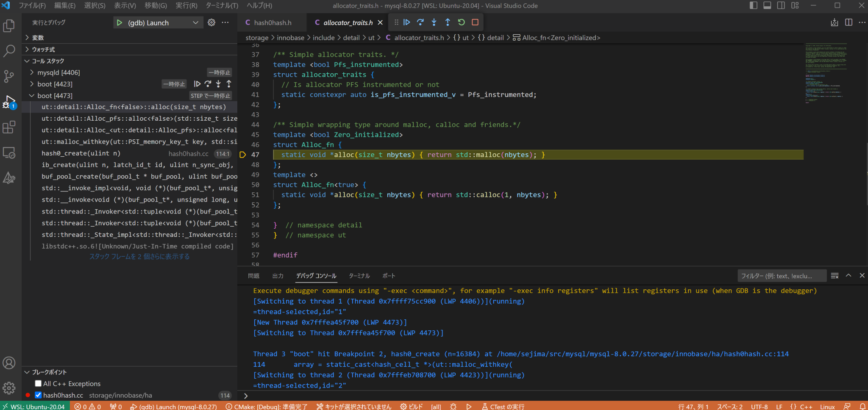
Task: Uncheck the All C++ Exceptions checkbox
Action: tap(38, 383)
